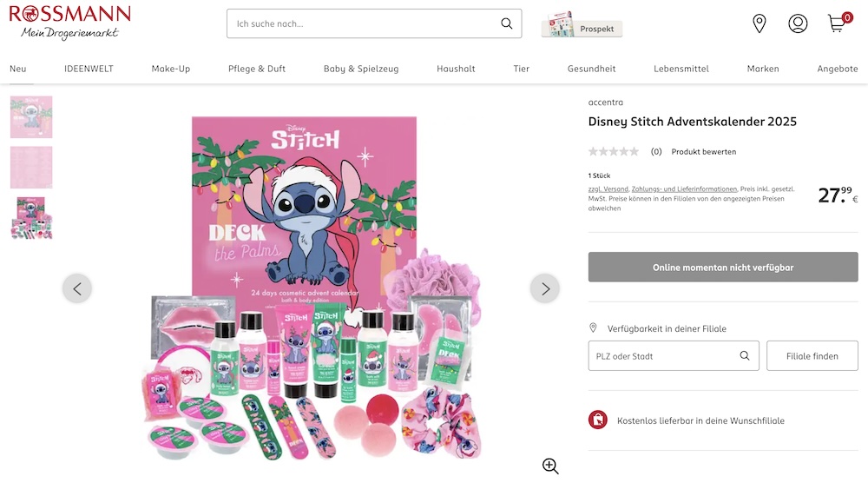
Task: Open the store locator pin icon
Action: pyautogui.click(x=759, y=23)
